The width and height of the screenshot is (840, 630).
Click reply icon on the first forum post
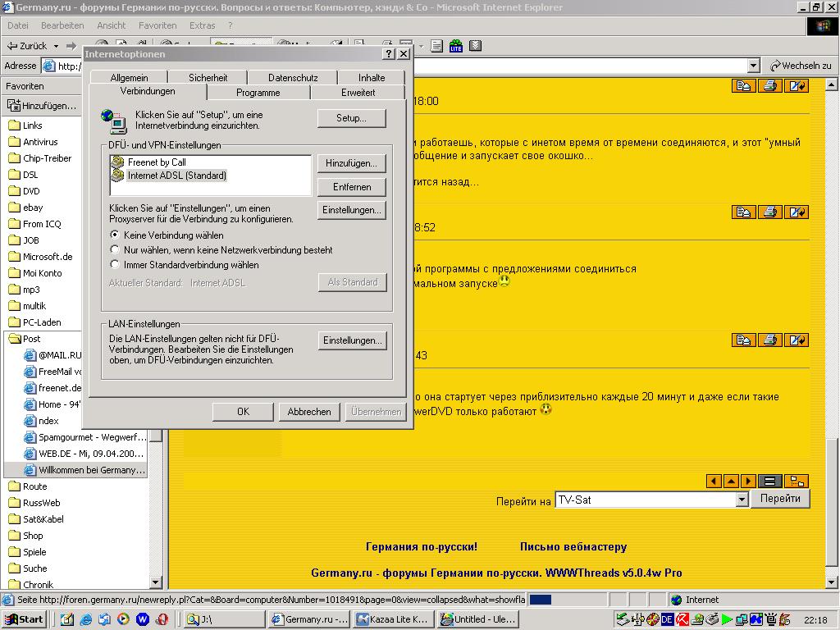[743, 85]
